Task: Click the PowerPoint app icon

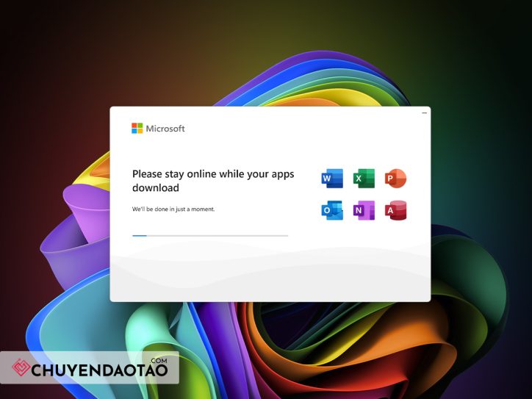Action: point(395,178)
